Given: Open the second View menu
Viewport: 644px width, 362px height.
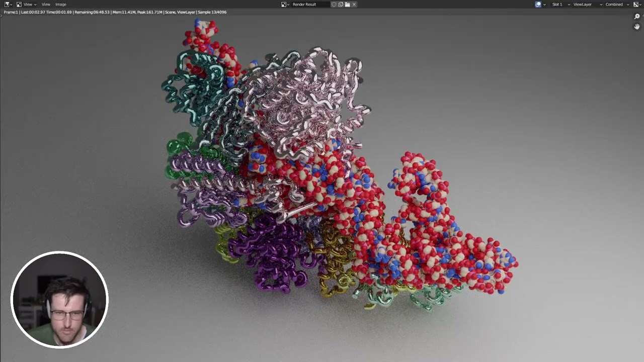Looking at the screenshot, I should pyautogui.click(x=46, y=4).
